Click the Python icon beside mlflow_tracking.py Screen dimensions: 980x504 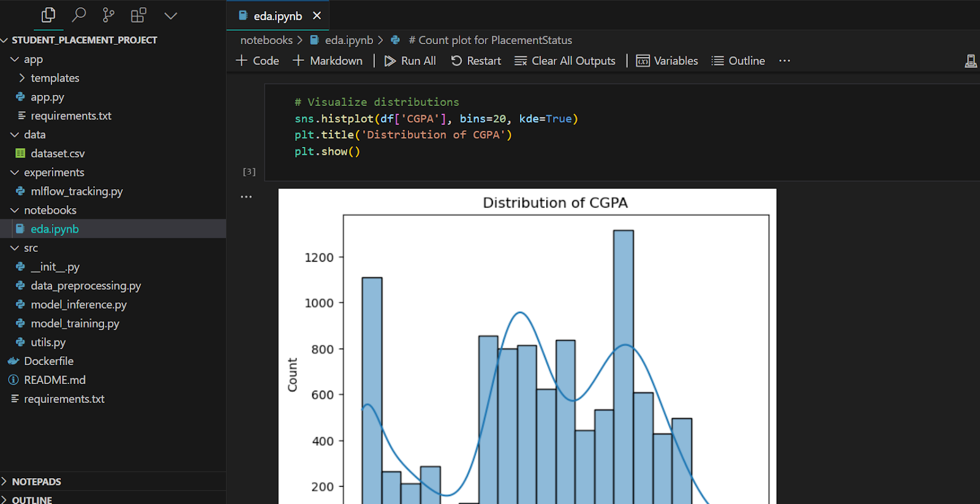click(x=20, y=191)
